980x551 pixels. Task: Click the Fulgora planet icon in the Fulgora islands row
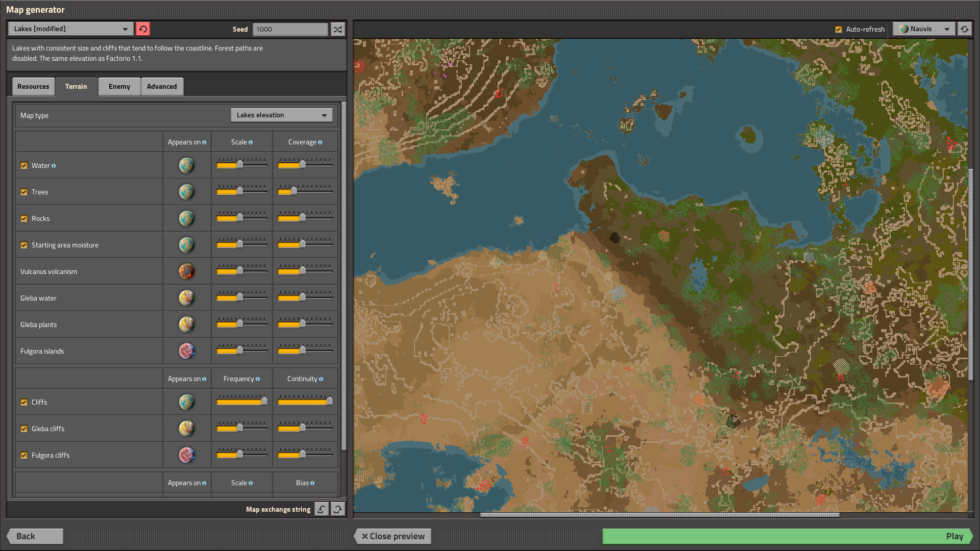(x=187, y=351)
